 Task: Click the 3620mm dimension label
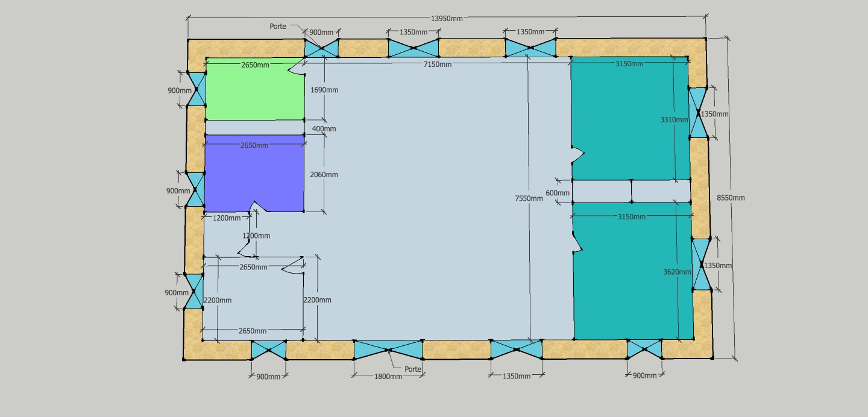tap(677, 272)
